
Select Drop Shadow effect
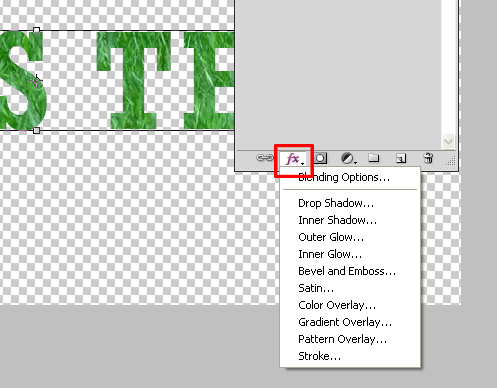pos(336,203)
